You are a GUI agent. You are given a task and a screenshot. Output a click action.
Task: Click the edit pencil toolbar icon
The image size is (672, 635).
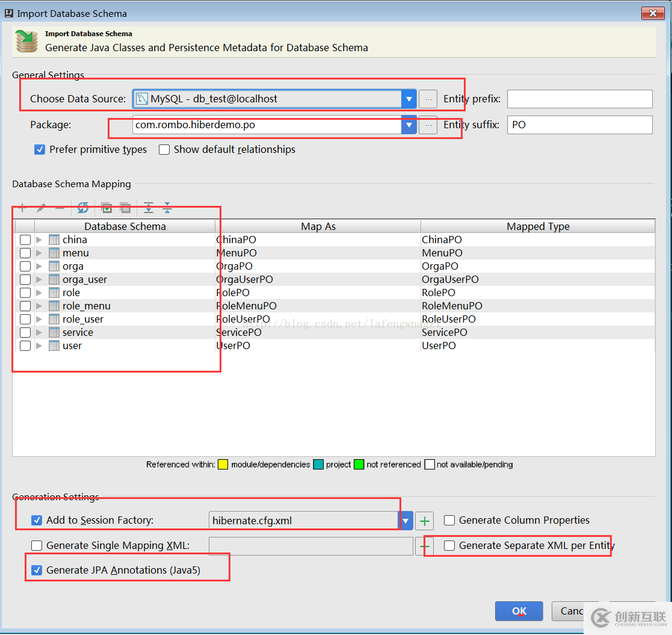tap(41, 208)
